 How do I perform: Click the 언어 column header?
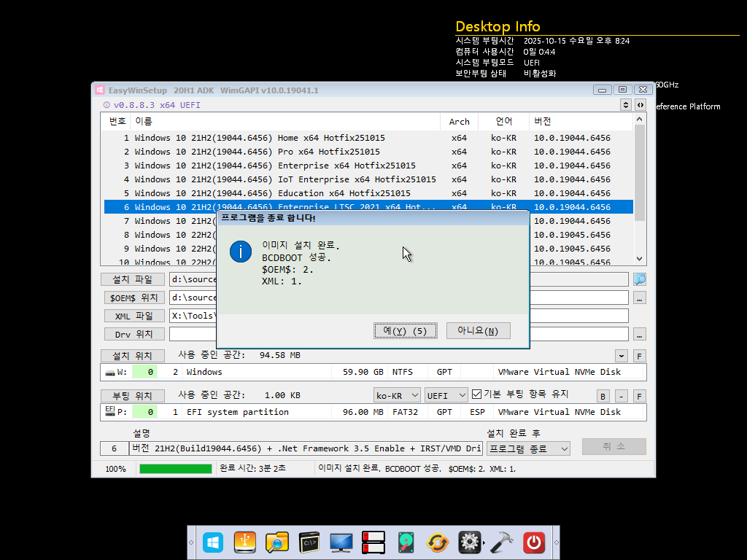tap(503, 122)
